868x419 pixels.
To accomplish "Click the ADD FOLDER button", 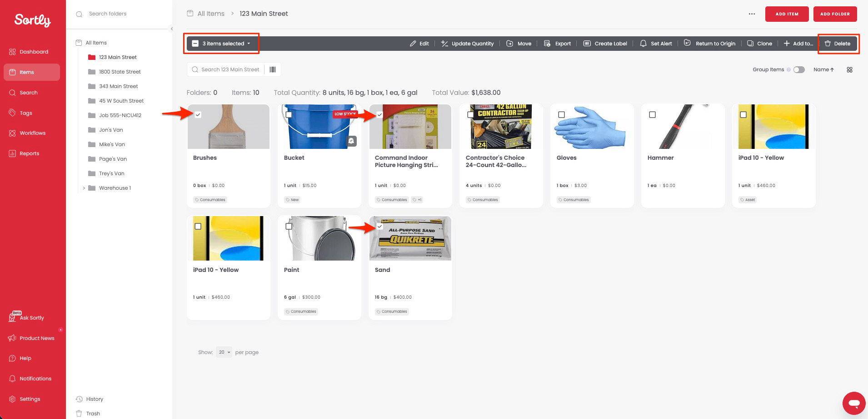I will click(x=834, y=14).
